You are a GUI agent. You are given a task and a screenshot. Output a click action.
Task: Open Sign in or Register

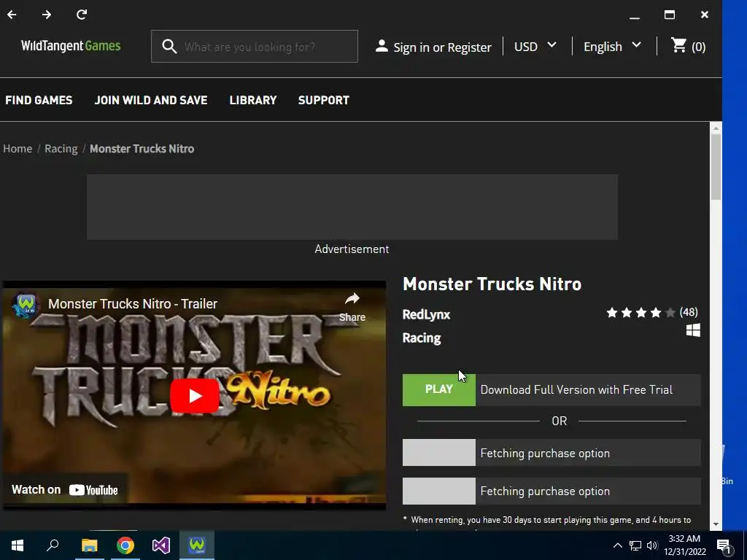click(x=442, y=47)
